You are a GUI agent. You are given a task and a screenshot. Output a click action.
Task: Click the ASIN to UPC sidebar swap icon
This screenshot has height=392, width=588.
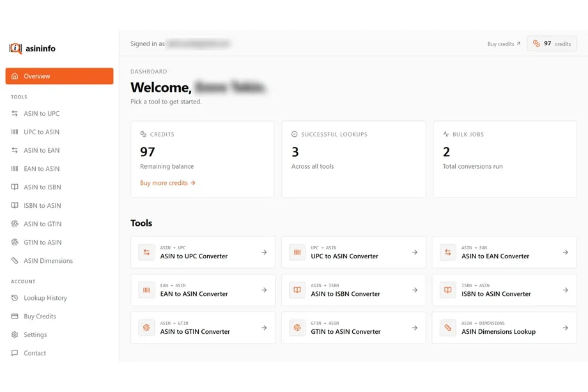pyautogui.click(x=15, y=113)
